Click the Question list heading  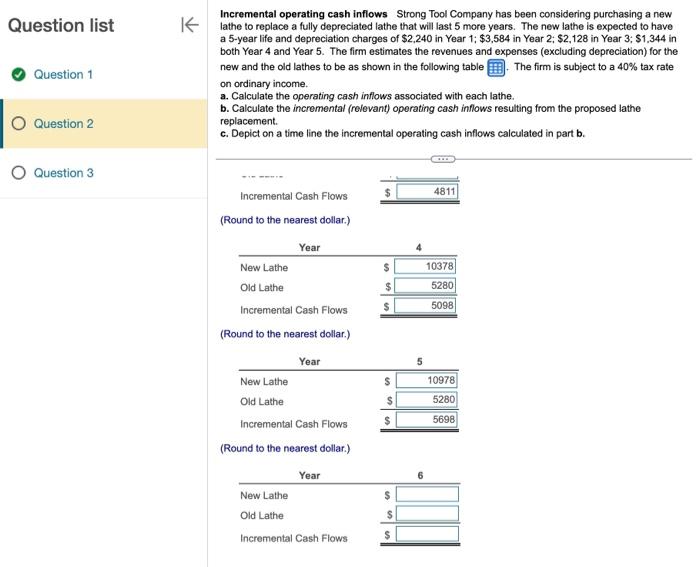(61, 25)
